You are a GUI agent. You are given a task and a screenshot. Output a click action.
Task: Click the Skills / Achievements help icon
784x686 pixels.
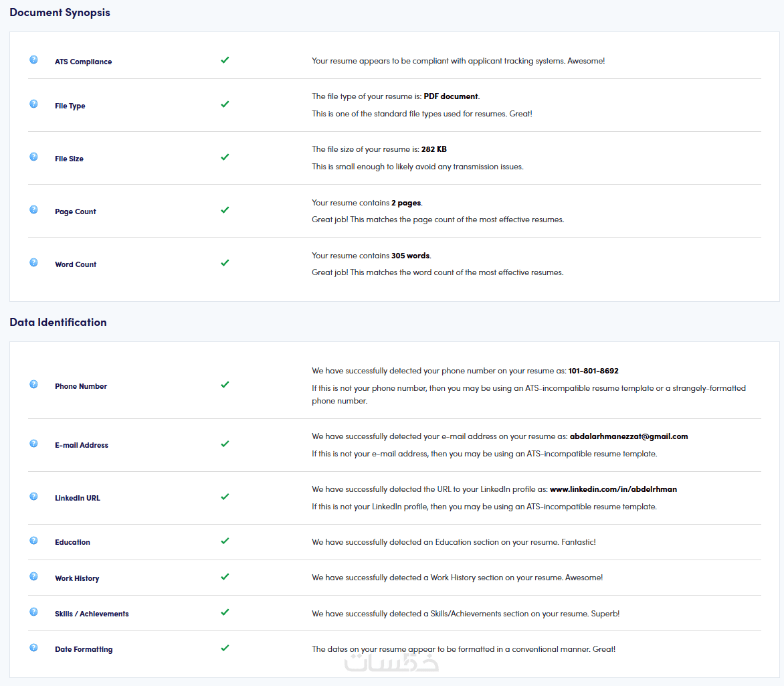[x=33, y=612]
